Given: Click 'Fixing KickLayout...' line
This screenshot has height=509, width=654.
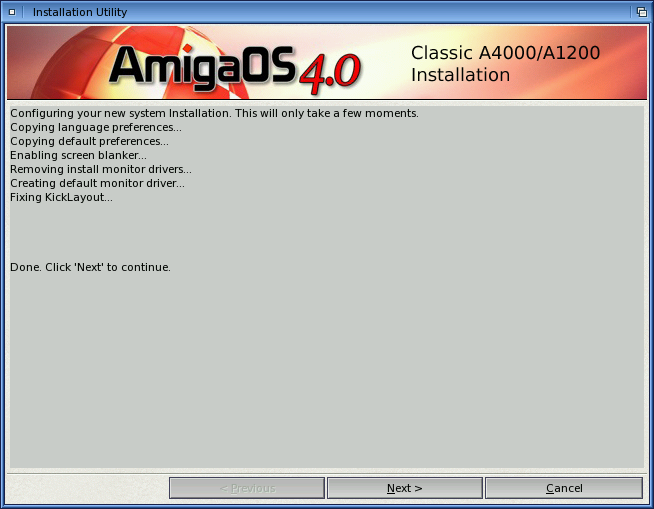Looking at the screenshot, I should [61, 197].
